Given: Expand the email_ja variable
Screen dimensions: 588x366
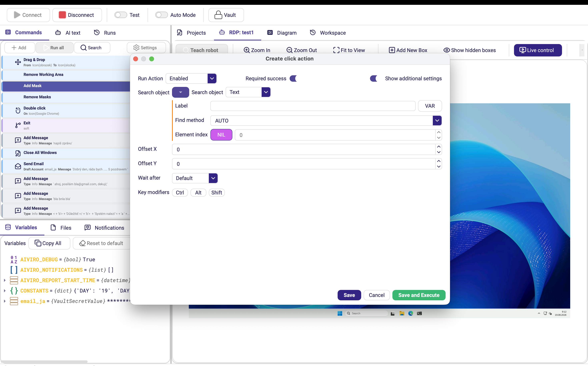Looking at the screenshot, I should pos(5,301).
